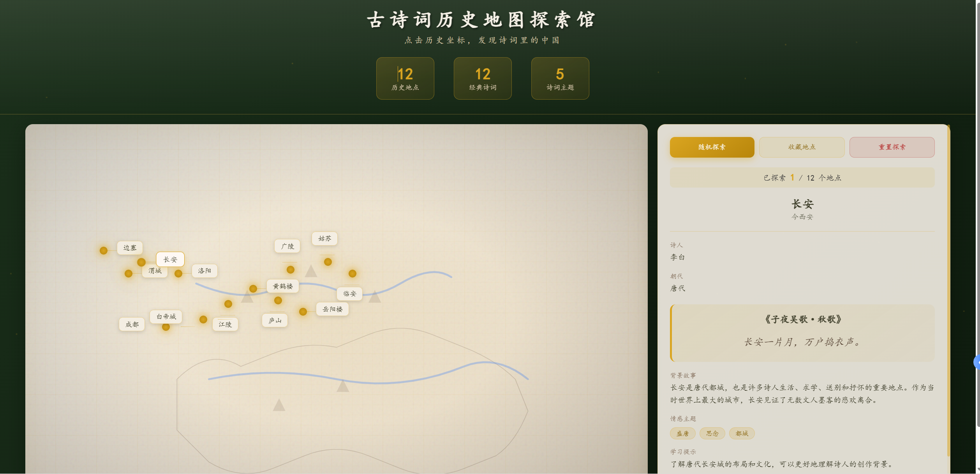The image size is (980, 474).
Task: Click the 背景故事 section label
Action: [683, 376]
